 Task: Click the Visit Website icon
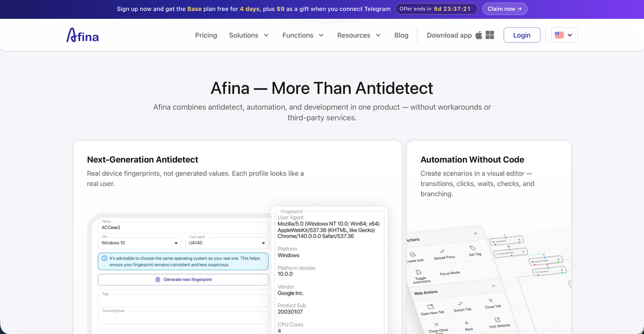click(497, 320)
